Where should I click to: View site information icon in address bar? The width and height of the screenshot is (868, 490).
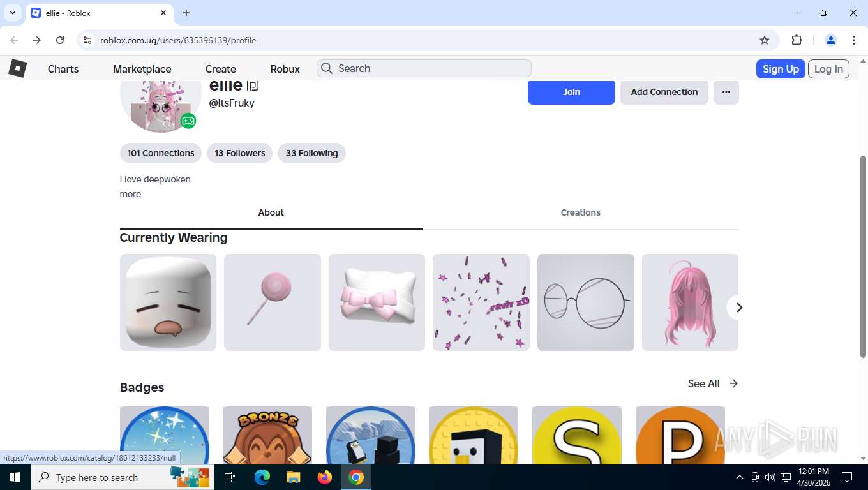point(87,40)
